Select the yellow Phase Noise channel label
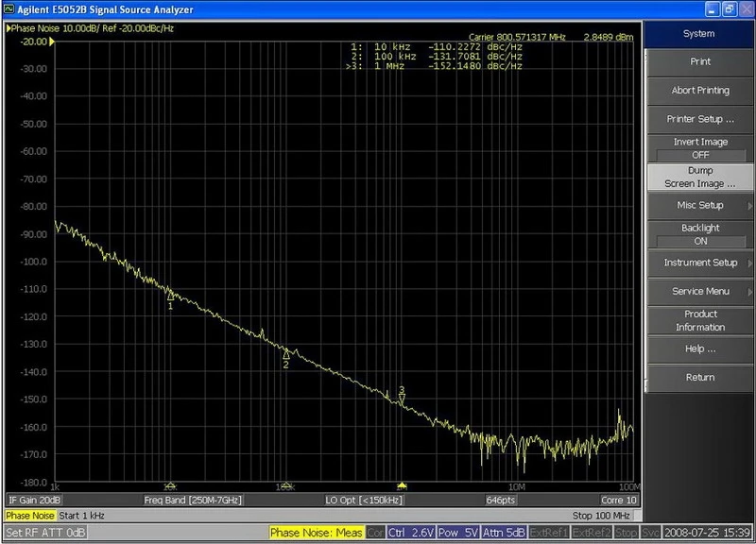This screenshot has width=756, height=544. coord(30,516)
